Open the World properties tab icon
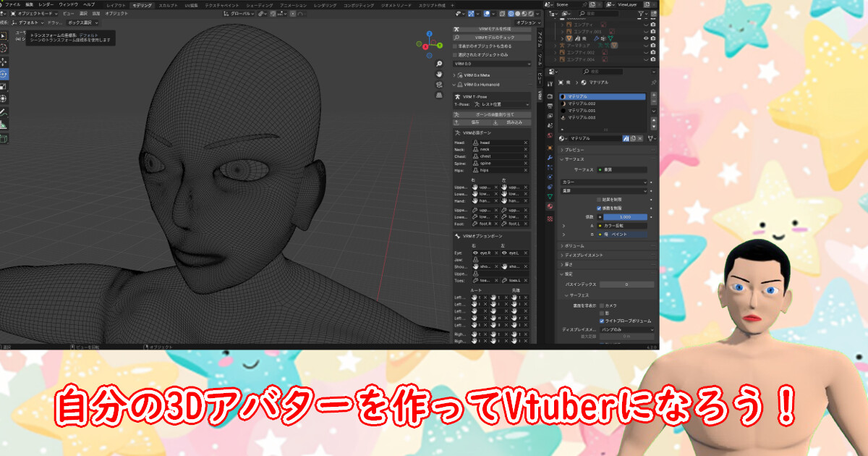 [550, 135]
